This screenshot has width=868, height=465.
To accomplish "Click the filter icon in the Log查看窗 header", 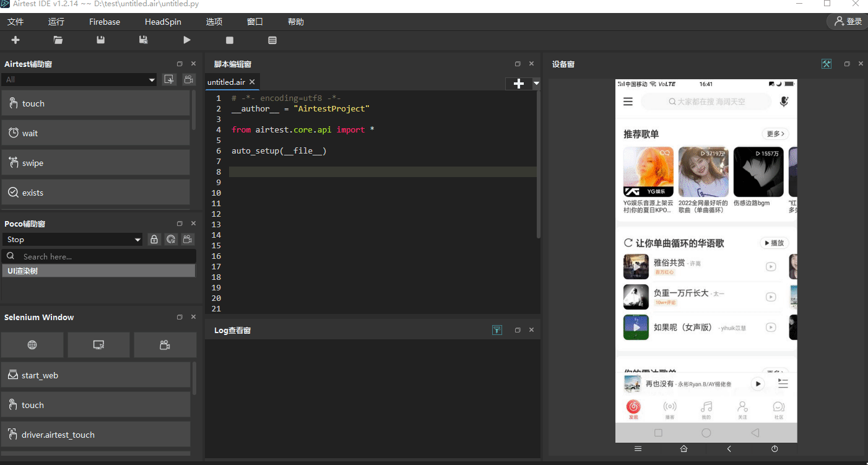I will tap(497, 331).
